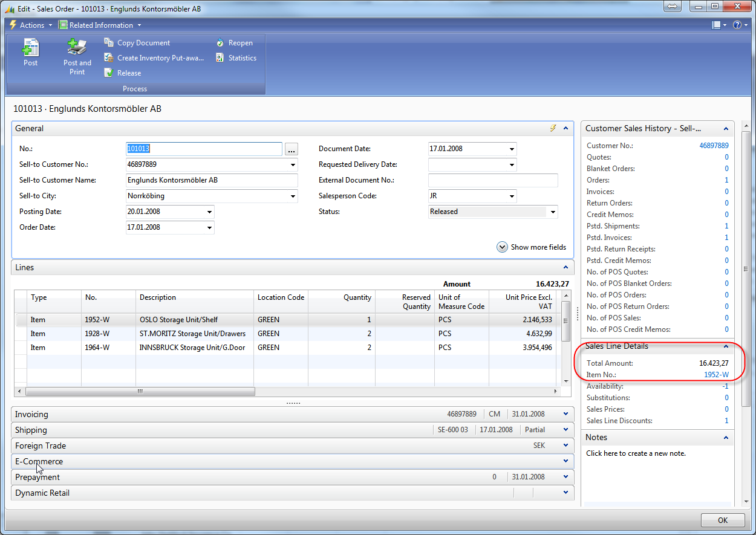Image resolution: width=756 pixels, height=535 pixels.
Task: Click here to create a new note
Action: point(636,453)
